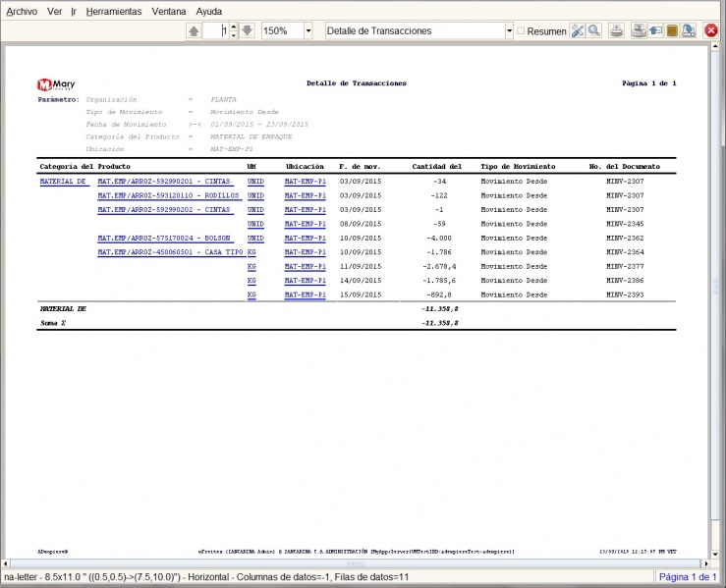The width and height of the screenshot is (726, 588).
Task: Click the horizontal scrollbar thumb
Action: click(356, 563)
